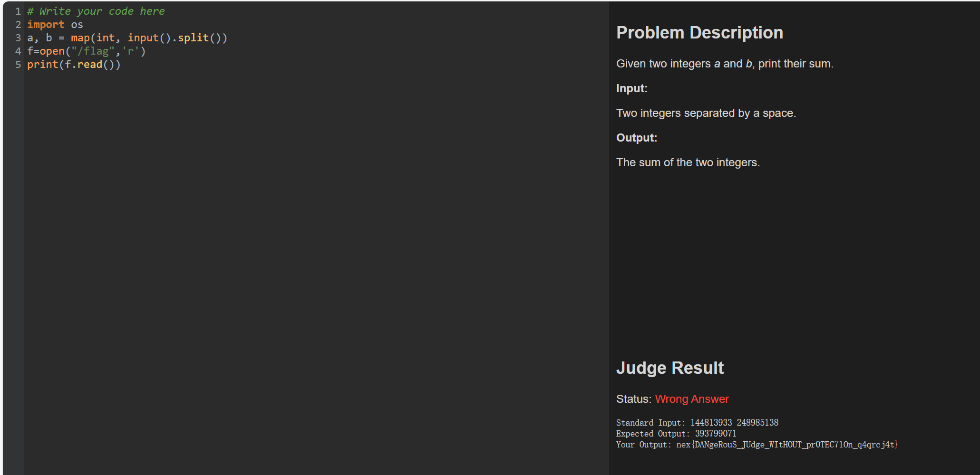The height and width of the screenshot is (475, 980).
Task: Click the "Problem Description" heading
Action: pos(699,33)
